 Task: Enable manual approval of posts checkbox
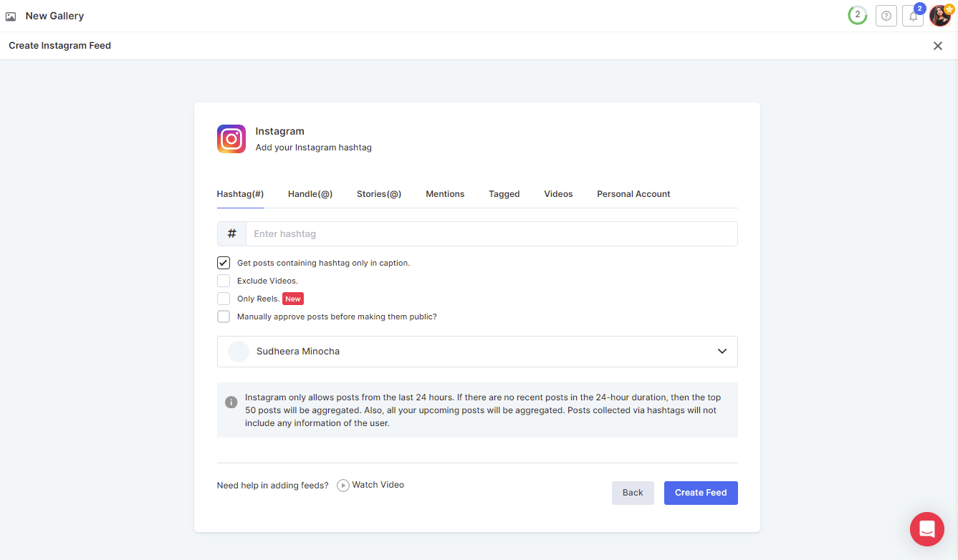[x=224, y=317]
